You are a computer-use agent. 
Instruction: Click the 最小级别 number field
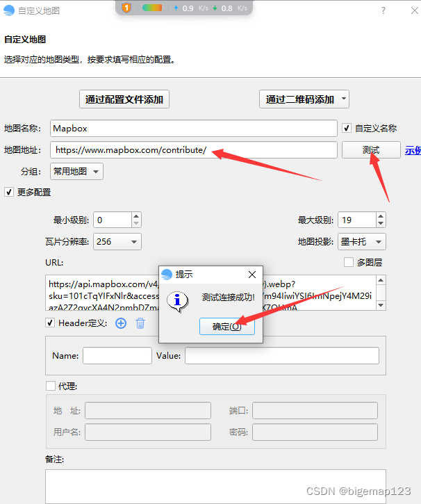click(x=113, y=220)
